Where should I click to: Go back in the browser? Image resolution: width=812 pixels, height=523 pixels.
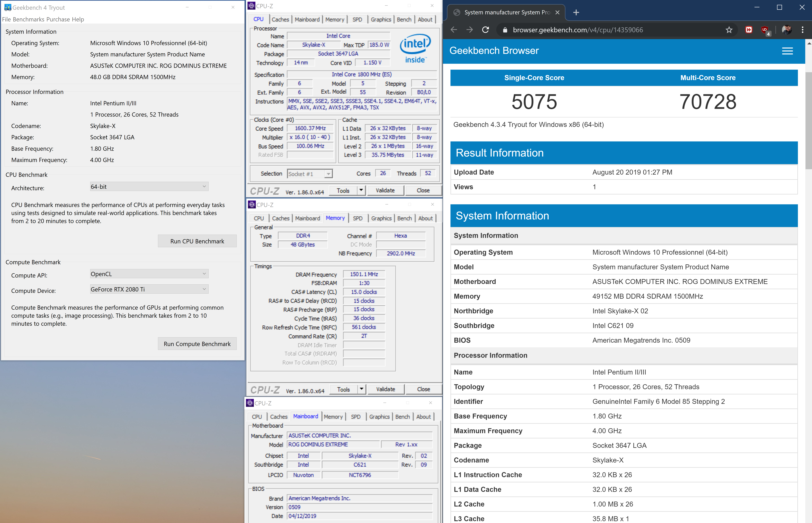point(454,30)
